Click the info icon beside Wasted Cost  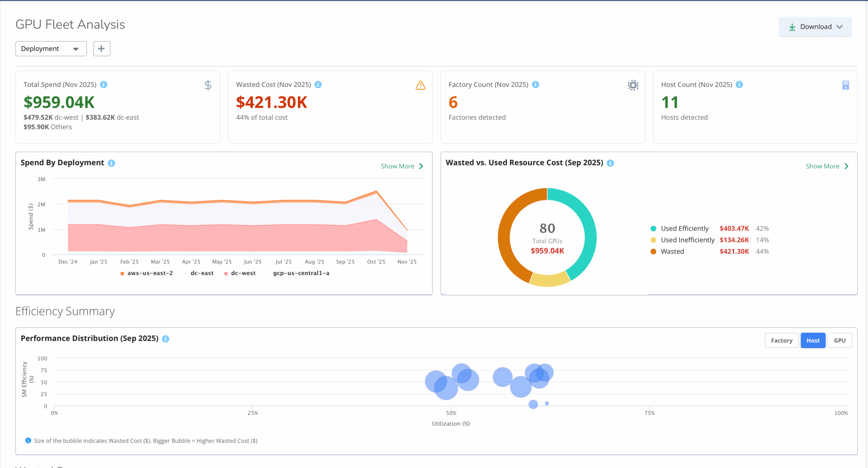318,84
